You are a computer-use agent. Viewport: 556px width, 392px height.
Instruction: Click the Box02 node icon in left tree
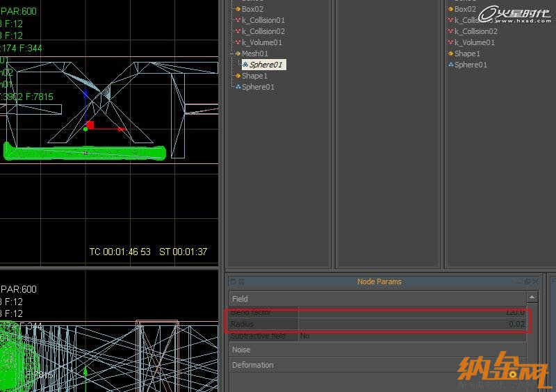(238, 9)
